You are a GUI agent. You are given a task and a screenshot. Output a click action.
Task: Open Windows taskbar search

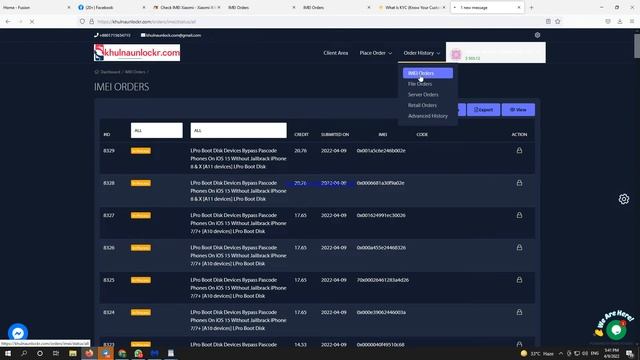[24, 353]
